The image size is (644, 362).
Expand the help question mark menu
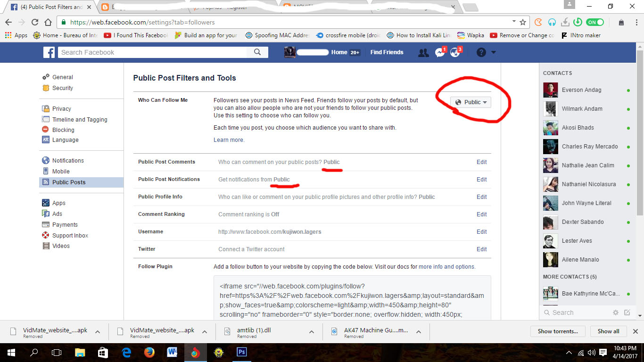tap(481, 52)
